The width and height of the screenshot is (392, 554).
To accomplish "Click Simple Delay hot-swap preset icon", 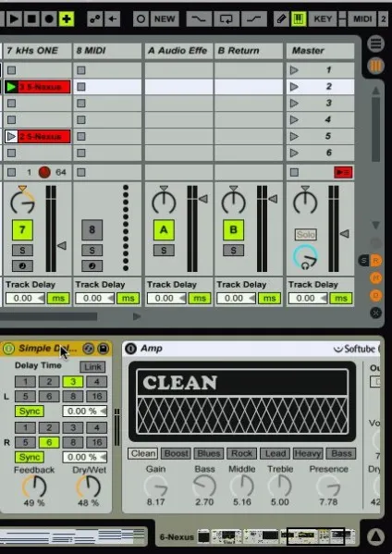I will point(88,349).
